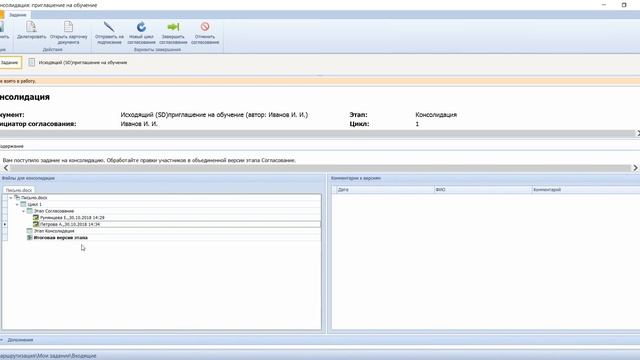This screenshot has height=360, width=640.
Task: Restore the window using the title bar button
Action: (624, 5)
